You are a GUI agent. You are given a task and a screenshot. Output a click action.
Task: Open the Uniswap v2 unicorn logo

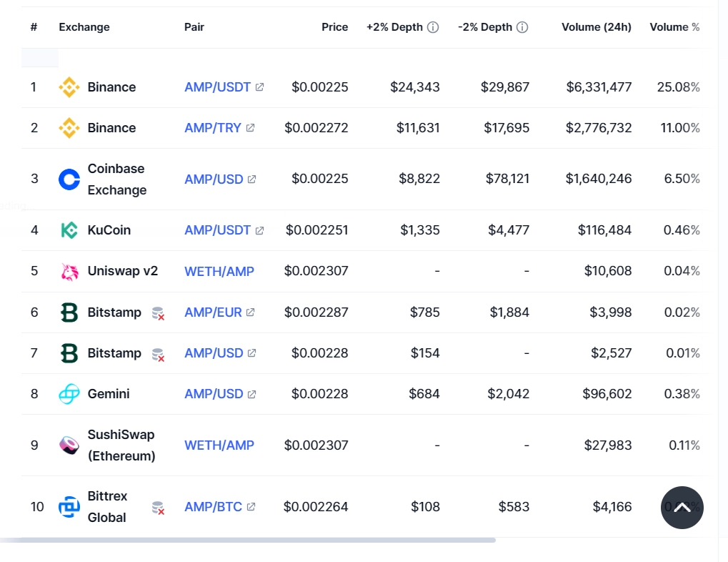pyautogui.click(x=69, y=271)
